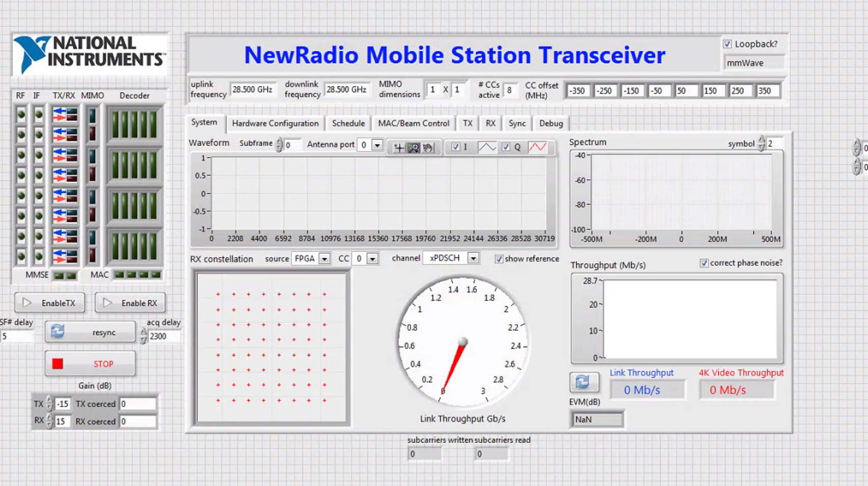
Task: Click the TX gain stepper arrows
Action: pyautogui.click(x=49, y=404)
